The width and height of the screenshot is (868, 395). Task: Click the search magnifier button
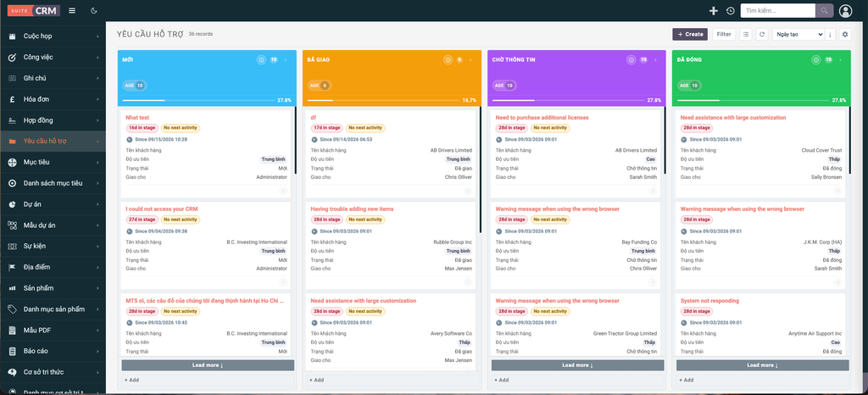[x=824, y=10]
